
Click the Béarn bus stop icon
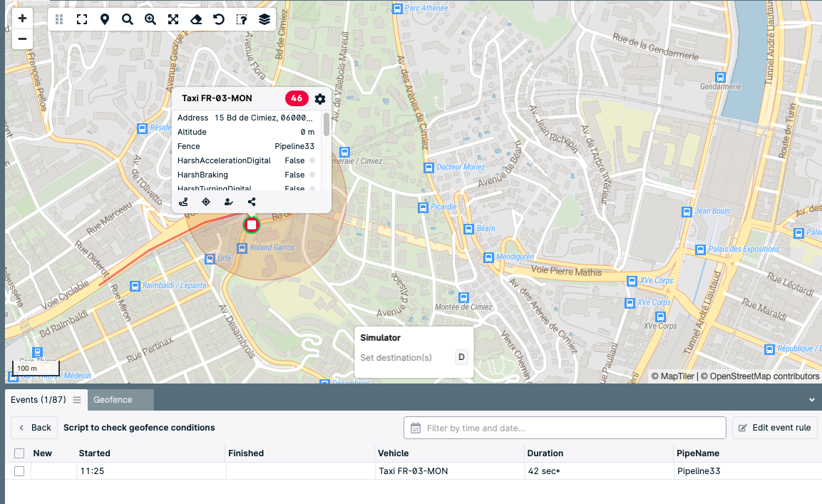[468, 229]
